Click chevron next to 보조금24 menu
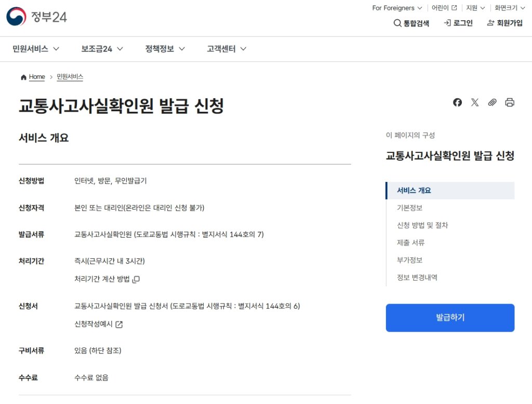 pos(120,49)
